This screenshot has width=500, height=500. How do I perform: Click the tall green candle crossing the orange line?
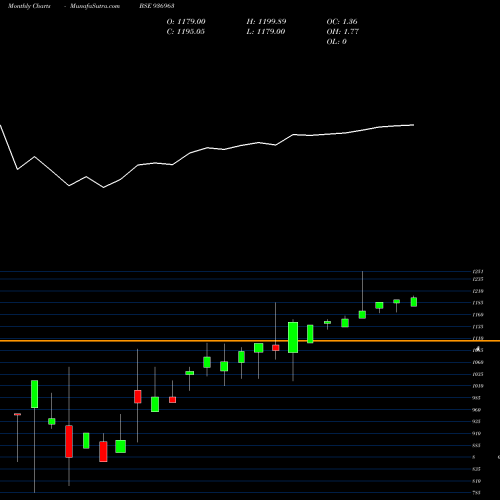[293, 337]
